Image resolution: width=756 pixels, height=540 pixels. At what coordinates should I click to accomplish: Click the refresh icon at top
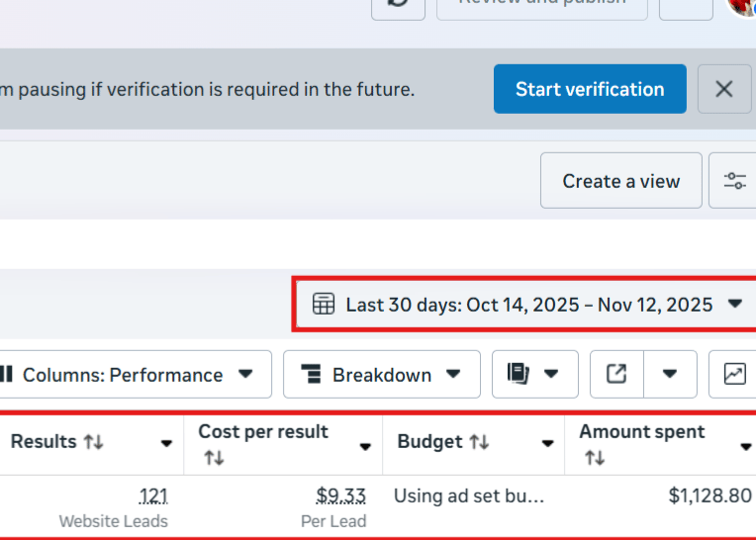click(x=398, y=5)
